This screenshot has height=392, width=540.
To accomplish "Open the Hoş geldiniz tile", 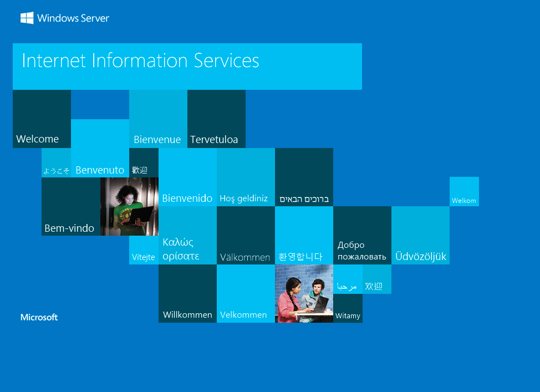I will [x=246, y=177].
